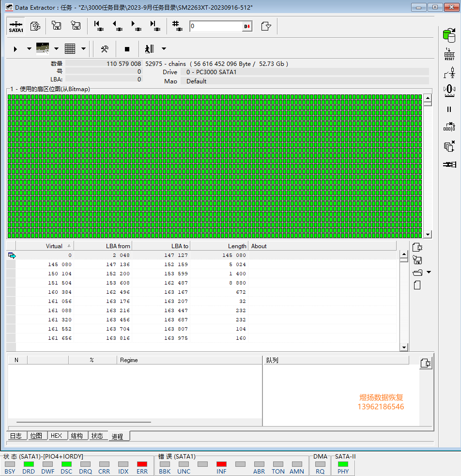Jump to last chain navigation icon
This screenshot has height=476, width=461.
click(155, 26)
